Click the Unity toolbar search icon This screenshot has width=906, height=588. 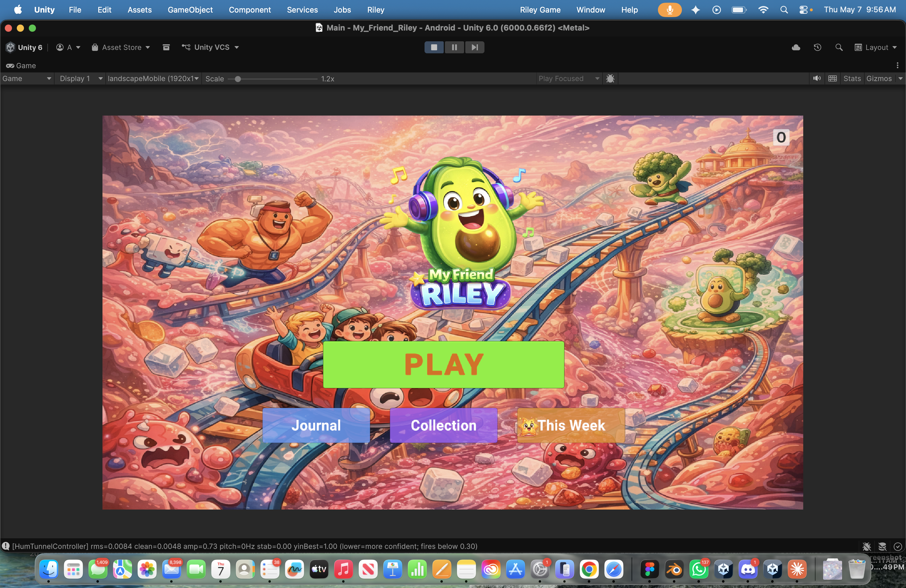tap(839, 47)
